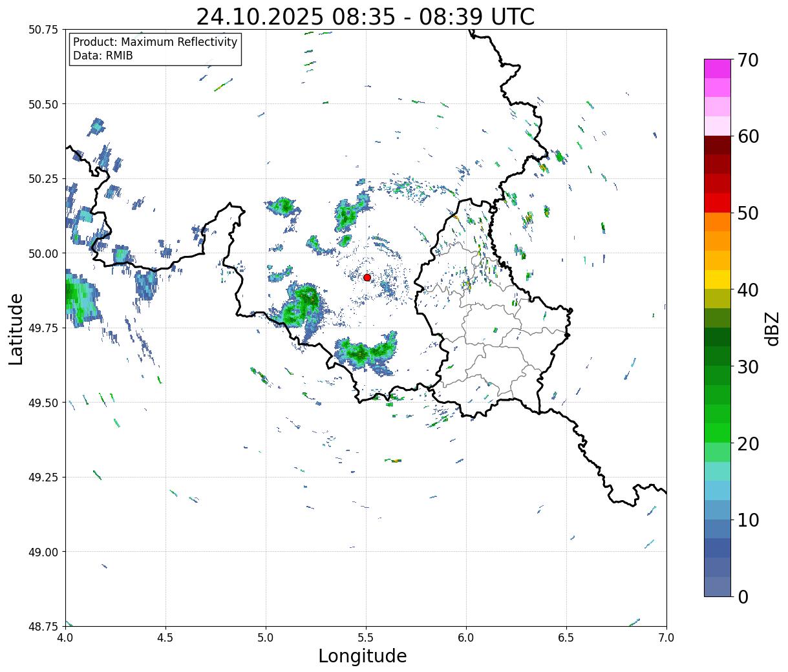The image size is (788, 672).
Task: Click the 30 tick label on colorbar
Action: pyautogui.click(x=747, y=366)
